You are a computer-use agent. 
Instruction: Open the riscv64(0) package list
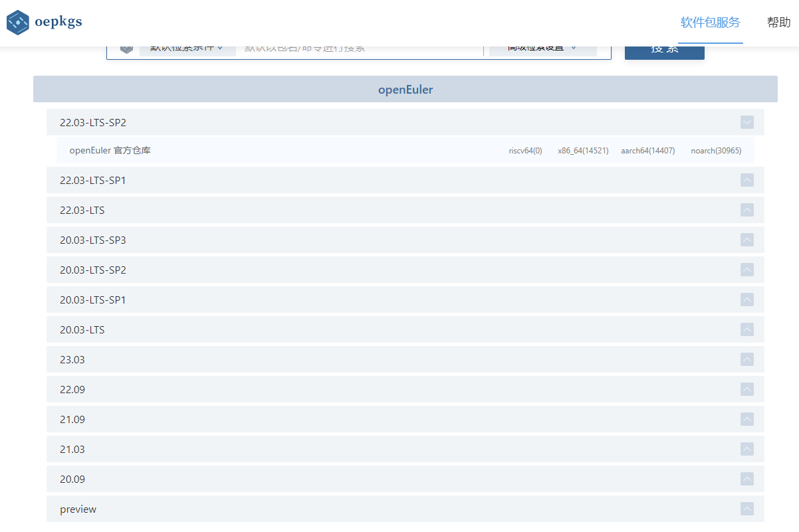pyautogui.click(x=525, y=151)
